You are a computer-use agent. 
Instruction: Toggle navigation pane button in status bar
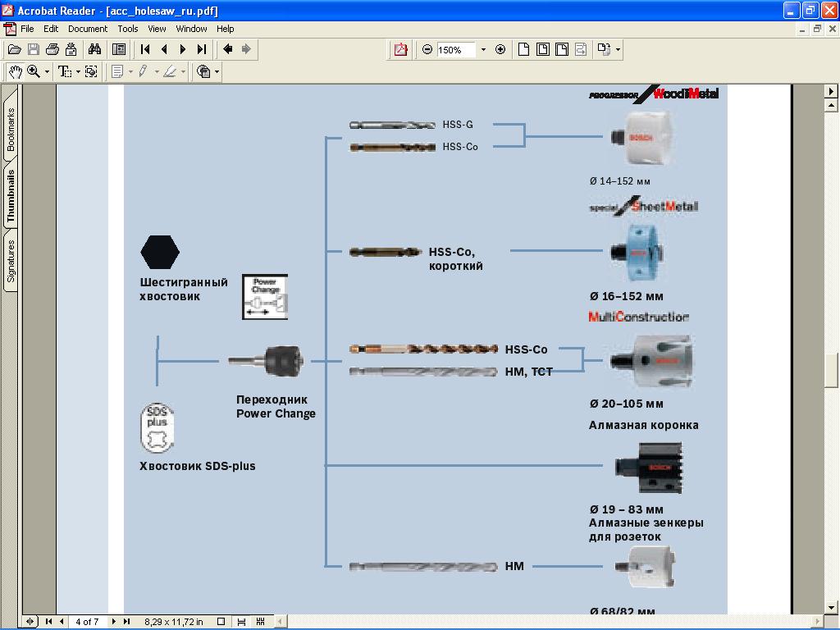[x=30, y=622]
